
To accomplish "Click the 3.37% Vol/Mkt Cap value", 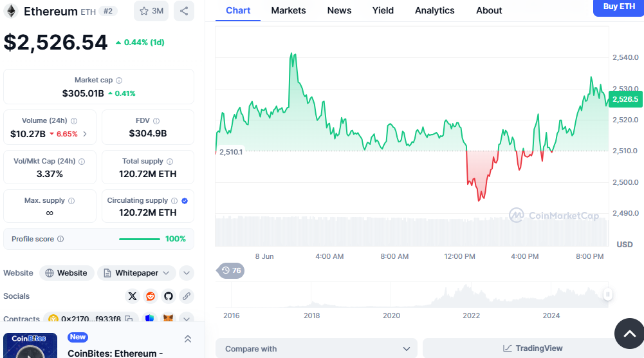I will 50,174.
